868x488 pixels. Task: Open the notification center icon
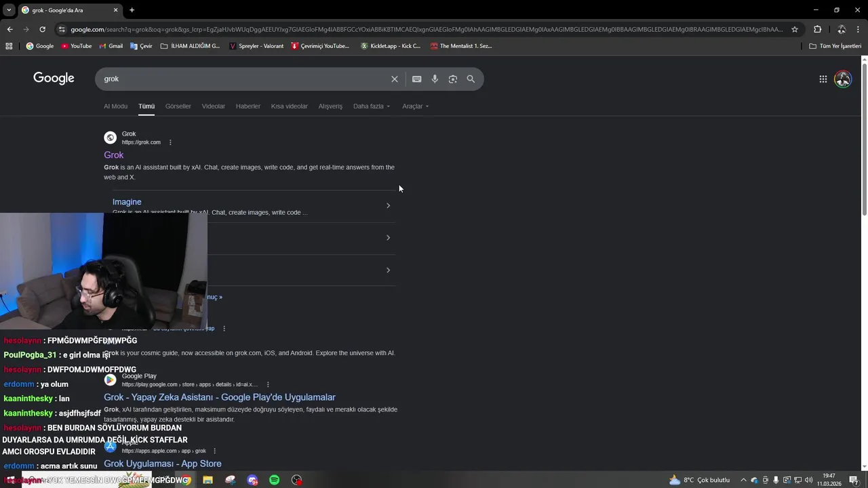pos(854,480)
